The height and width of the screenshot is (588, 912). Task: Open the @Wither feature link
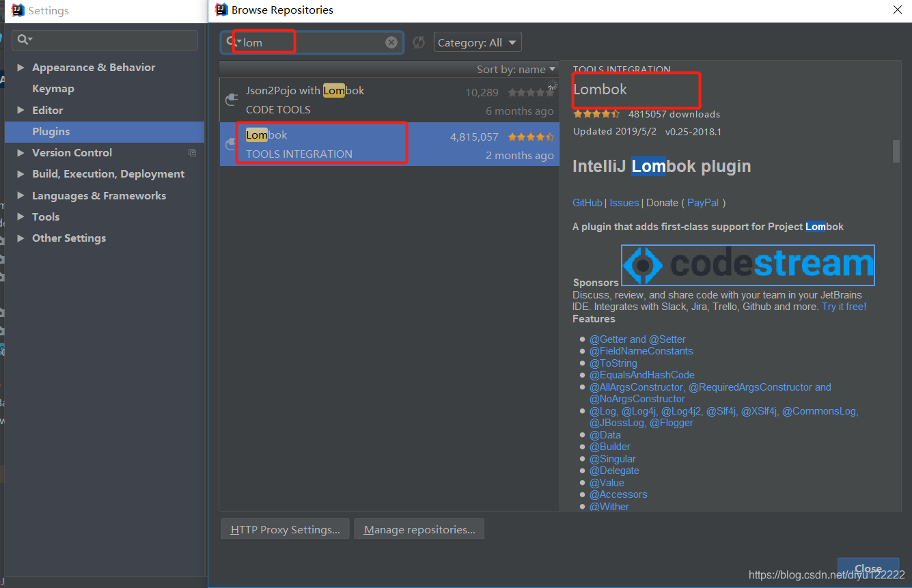[609, 507]
